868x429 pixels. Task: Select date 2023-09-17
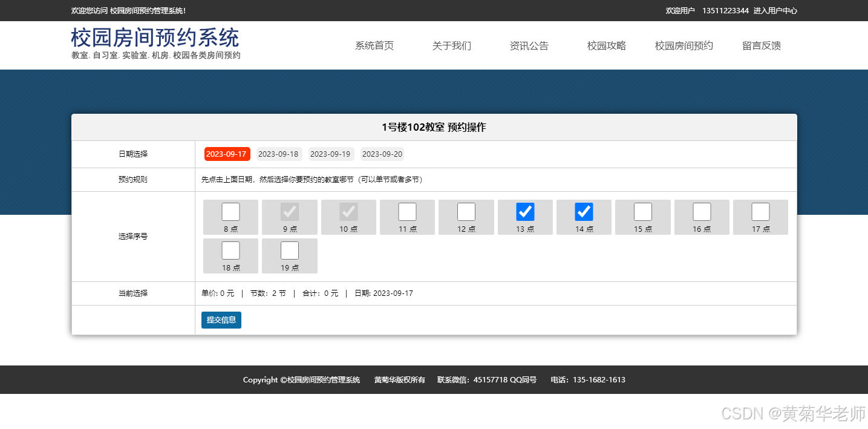tap(227, 154)
